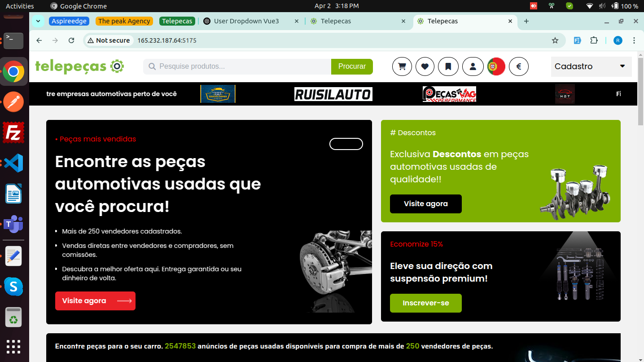Open the shopping cart icon
This screenshot has height=362, width=644.
click(x=402, y=66)
